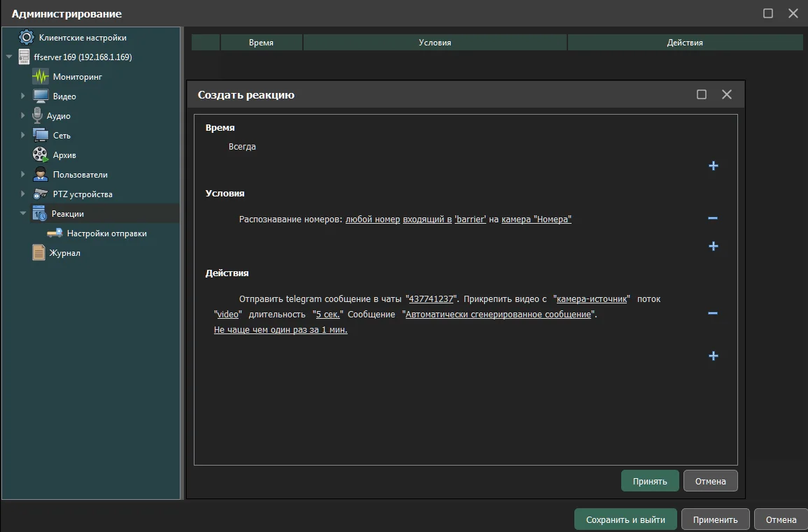Click the Принять button
808x532 pixels.
(649, 481)
